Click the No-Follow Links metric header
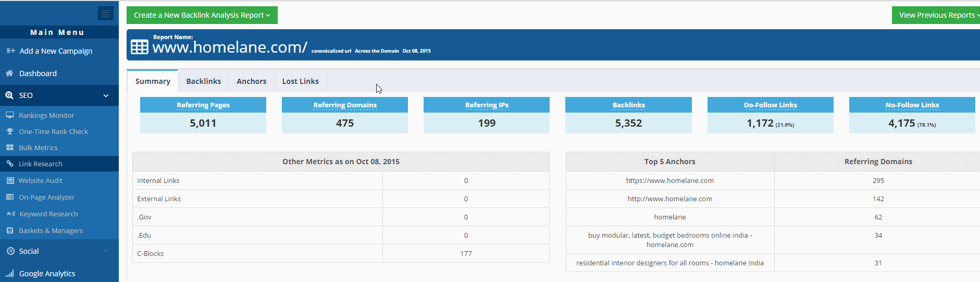 point(912,105)
